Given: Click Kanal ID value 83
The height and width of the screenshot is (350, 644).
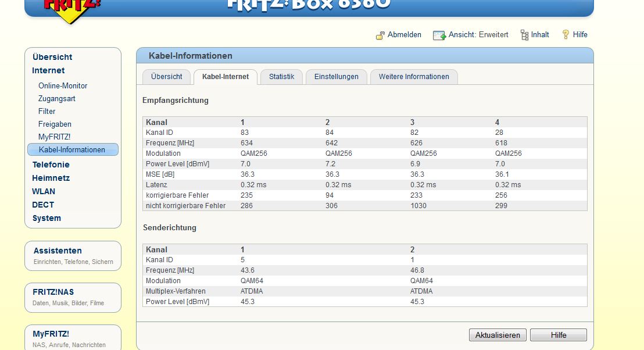Looking at the screenshot, I should 245,133.
